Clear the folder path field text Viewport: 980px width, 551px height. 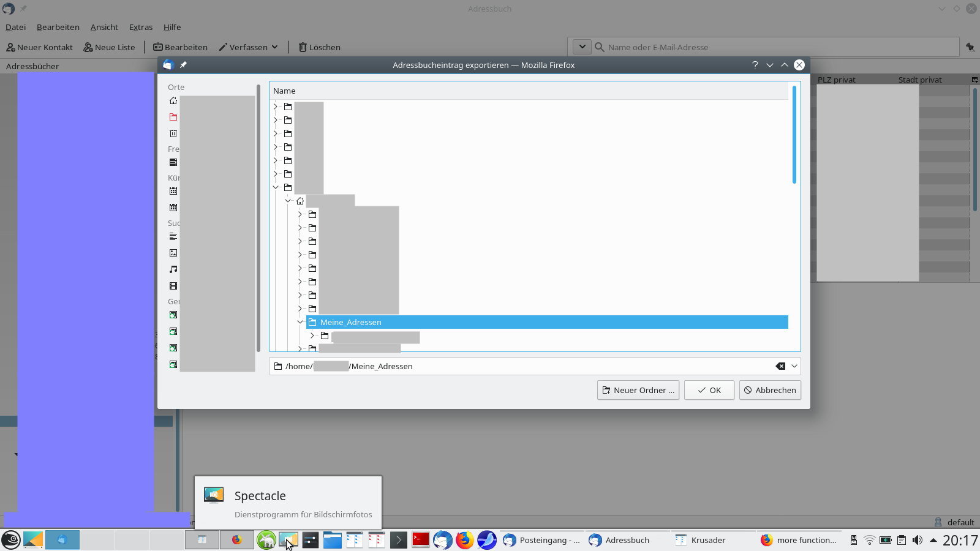click(x=780, y=366)
